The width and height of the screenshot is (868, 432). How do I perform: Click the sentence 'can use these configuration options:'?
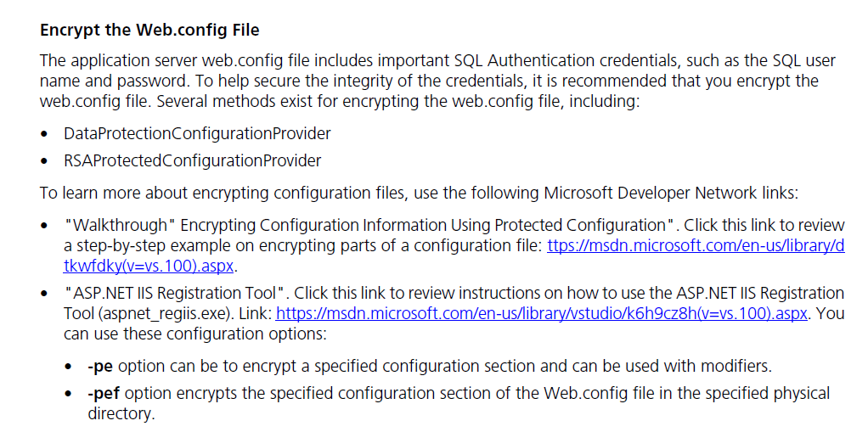(195, 334)
